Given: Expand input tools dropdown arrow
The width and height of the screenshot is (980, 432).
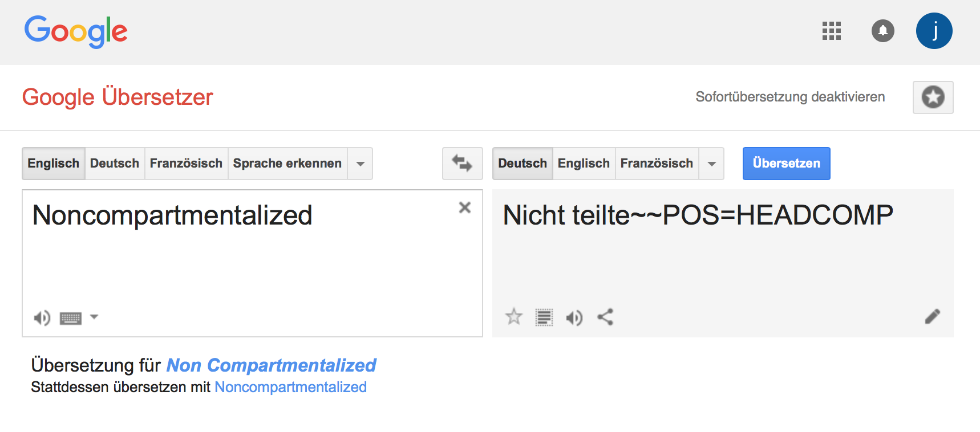Looking at the screenshot, I should coord(95,317).
